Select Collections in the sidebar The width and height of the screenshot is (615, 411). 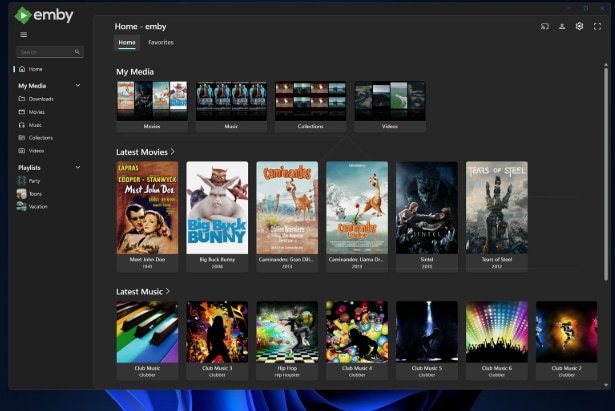(x=40, y=138)
